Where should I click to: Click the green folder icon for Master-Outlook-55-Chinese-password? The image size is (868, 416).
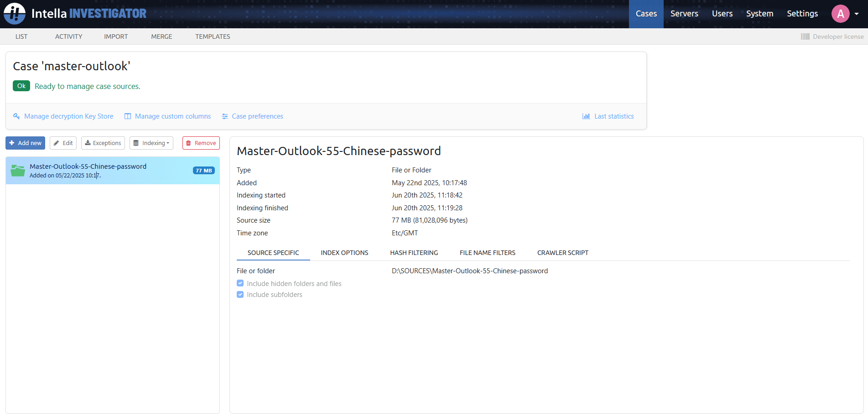17,170
